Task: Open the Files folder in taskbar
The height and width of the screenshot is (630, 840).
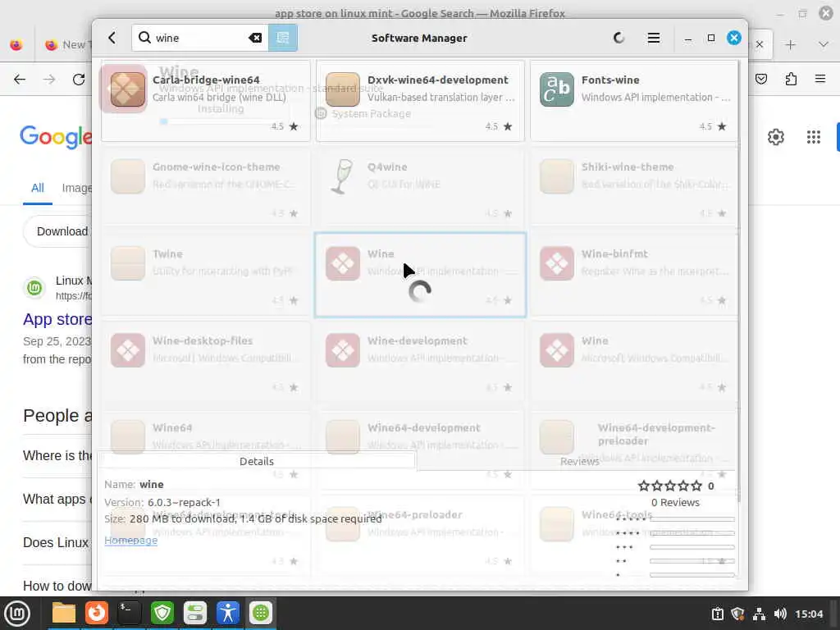Action: 64,614
